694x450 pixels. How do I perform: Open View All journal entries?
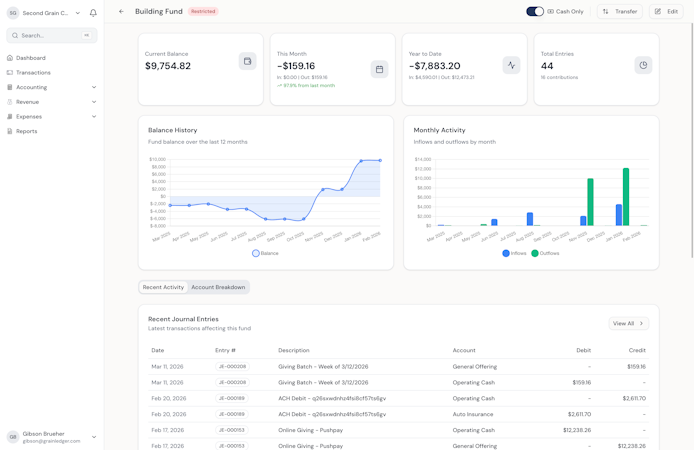pos(628,323)
